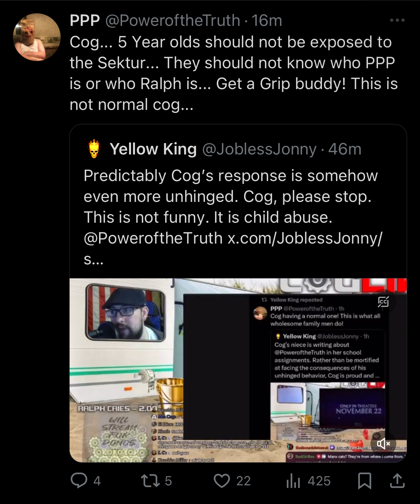Open the PPP display name
Screen dimensions: 420x504
coord(85,20)
